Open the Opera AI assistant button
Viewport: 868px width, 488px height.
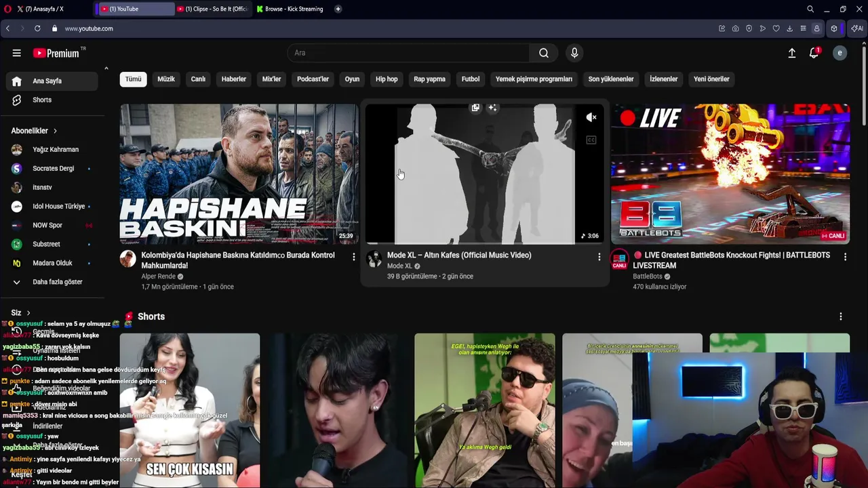click(x=857, y=28)
